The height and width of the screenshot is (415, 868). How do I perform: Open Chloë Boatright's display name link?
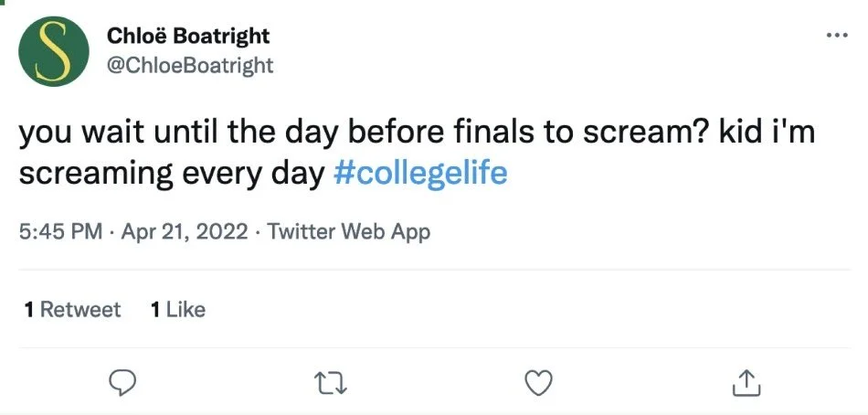[x=188, y=37]
